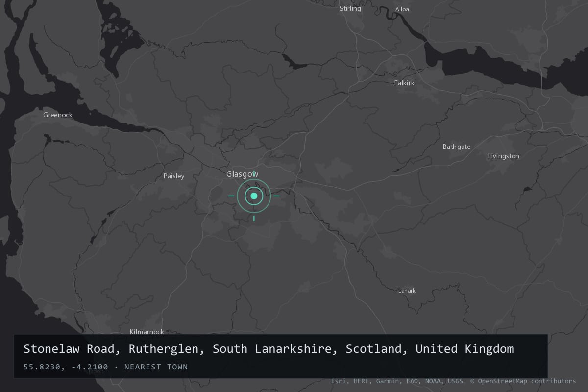588x392 pixels.
Task: Click the Greenock town label
Action: point(58,115)
